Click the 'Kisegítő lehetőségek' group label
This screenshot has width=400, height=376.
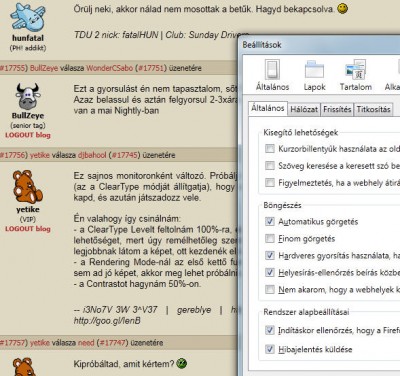[301, 133]
